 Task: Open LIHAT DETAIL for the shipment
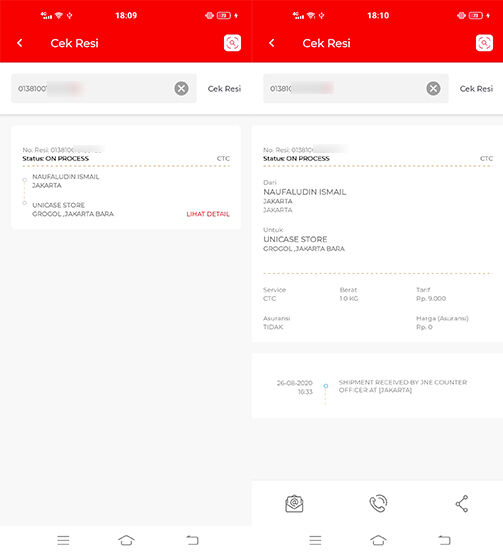[208, 214]
